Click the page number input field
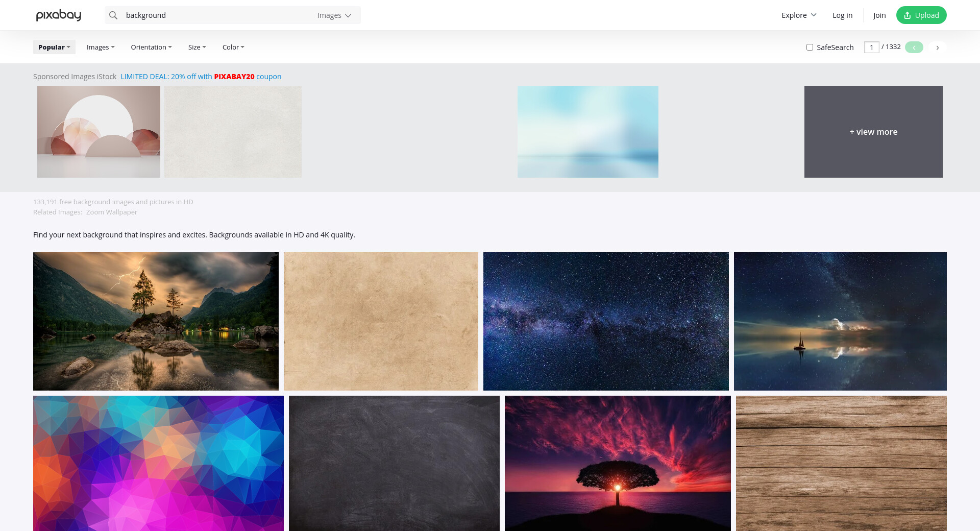The image size is (980, 531). [x=871, y=47]
